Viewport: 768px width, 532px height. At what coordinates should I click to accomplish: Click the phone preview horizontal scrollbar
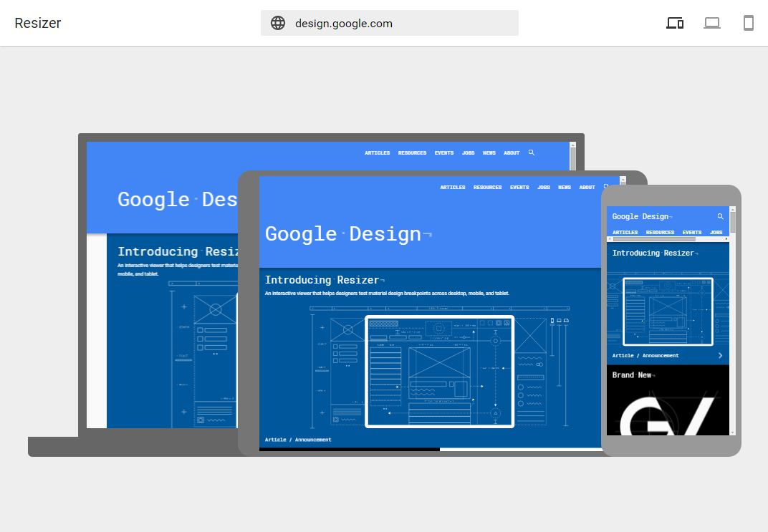654,239
